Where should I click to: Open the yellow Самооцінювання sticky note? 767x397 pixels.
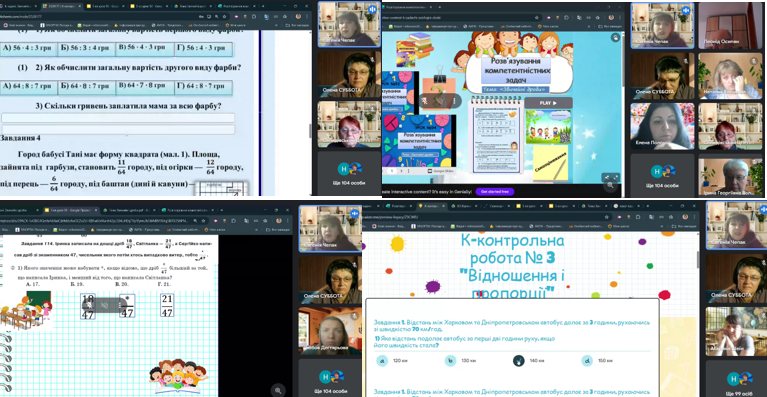(x=550, y=164)
